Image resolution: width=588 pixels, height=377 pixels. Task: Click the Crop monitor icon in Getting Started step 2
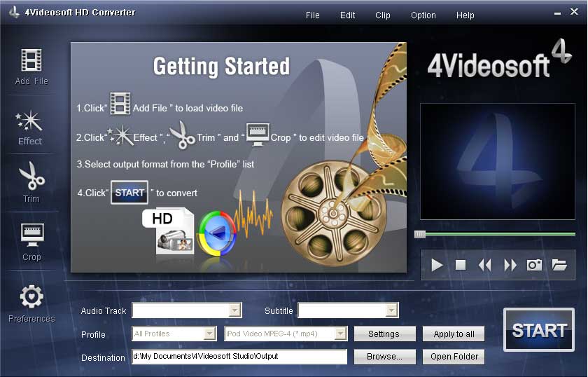click(x=258, y=134)
